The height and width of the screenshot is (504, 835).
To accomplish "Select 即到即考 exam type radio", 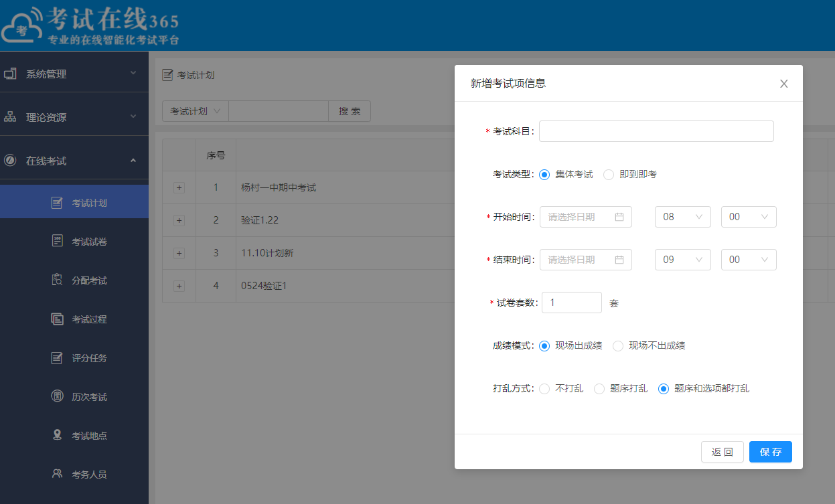I will tap(609, 175).
